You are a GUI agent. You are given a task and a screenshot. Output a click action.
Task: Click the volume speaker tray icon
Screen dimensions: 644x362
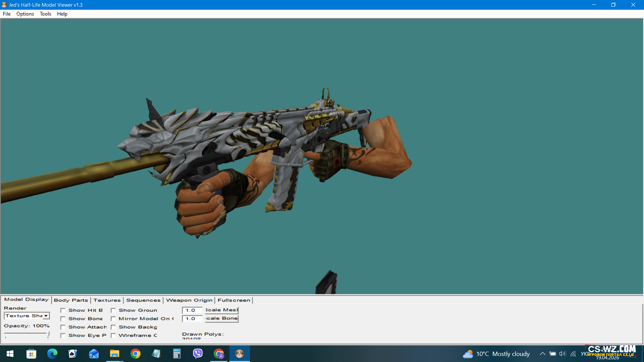562,354
